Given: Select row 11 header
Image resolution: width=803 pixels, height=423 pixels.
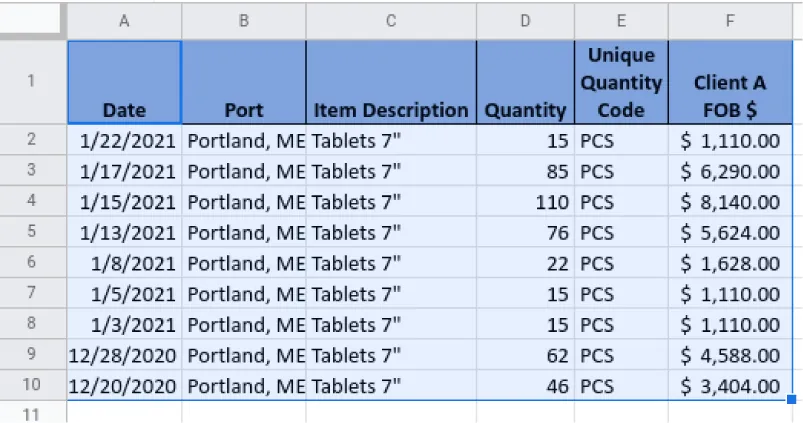Looking at the screenshot, I should pyautogui.click(x=33, y=413).
